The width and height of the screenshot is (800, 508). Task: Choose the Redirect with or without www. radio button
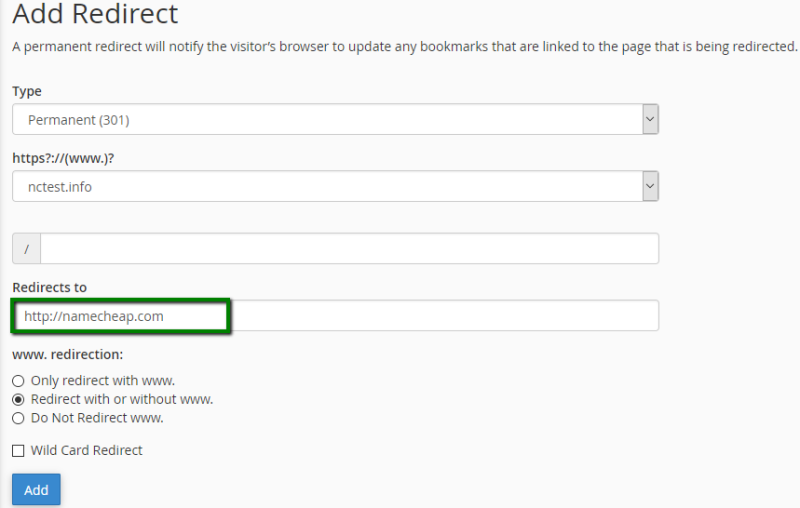(18, 399)
